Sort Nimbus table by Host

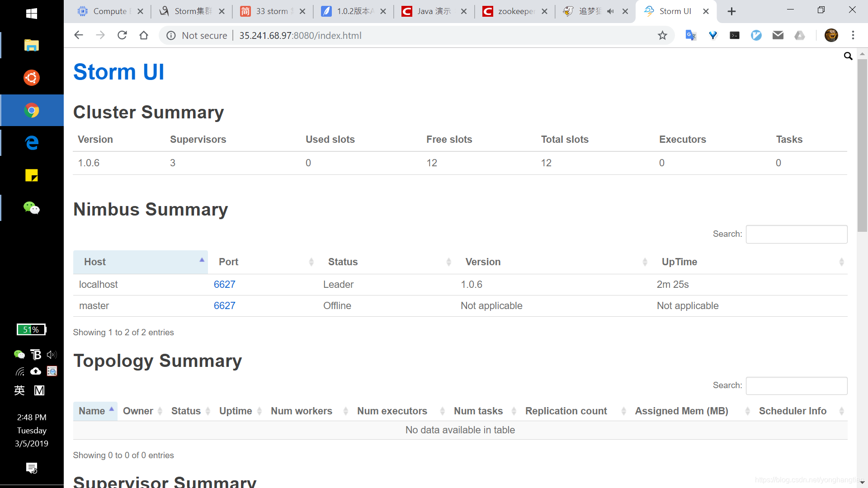(x=141, y=262)
